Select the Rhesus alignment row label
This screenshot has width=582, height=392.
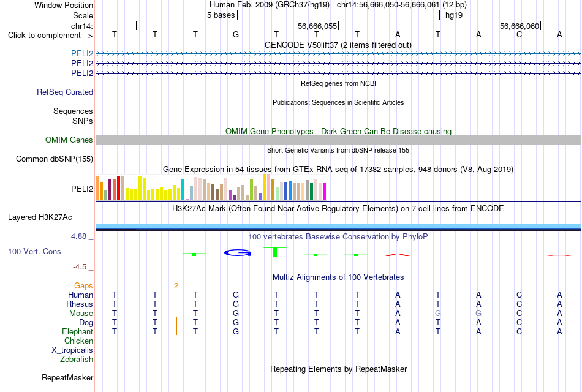(x=80, y=304)
